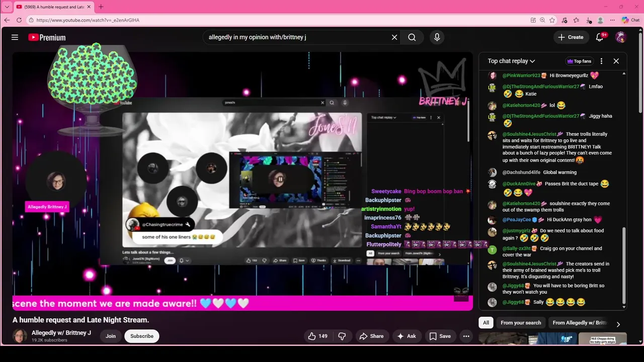Open browser settings and more menu

click(x=612, y=20)
